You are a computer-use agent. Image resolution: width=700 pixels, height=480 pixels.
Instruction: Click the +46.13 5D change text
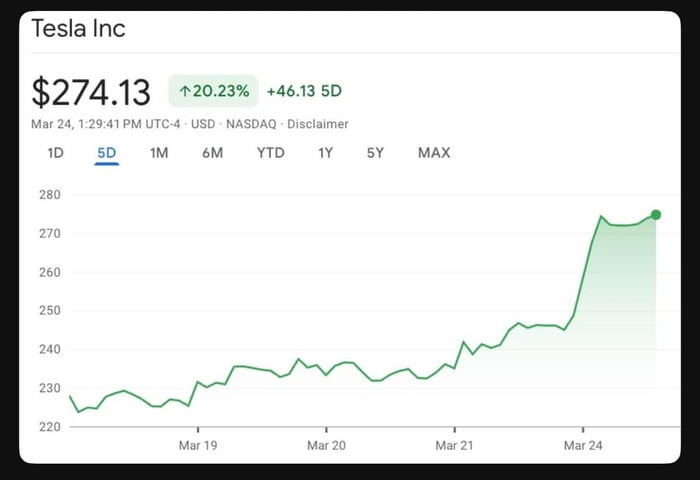[x=304, y=92]
